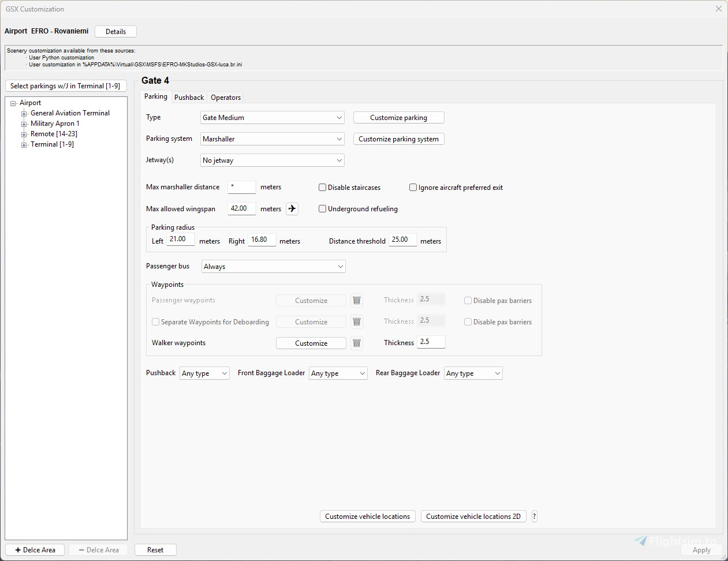Enable Separate Waypoints for Deboarding

[155, 321]
